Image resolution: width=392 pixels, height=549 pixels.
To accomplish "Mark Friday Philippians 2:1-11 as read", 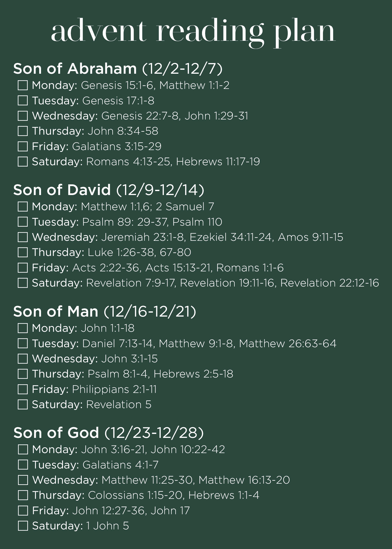I will [23, 389].
